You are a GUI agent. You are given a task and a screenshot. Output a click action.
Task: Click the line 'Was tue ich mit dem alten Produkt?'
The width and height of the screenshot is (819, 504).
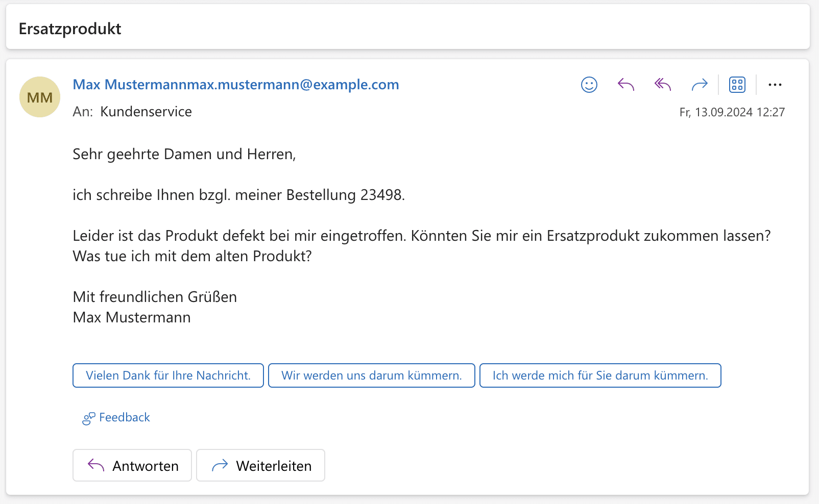pos(192,256)
